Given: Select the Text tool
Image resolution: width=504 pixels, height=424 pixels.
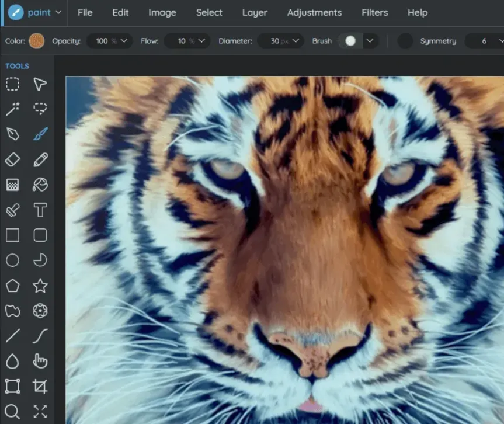Looking at the screenshot, I should 40,210.
